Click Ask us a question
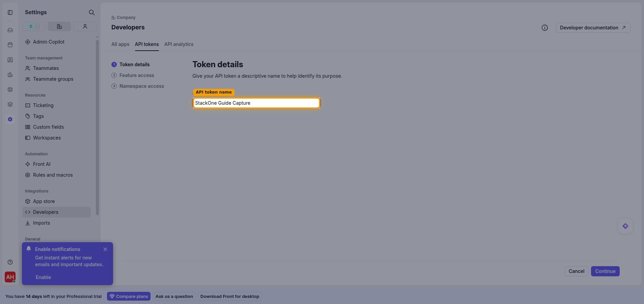Screen dimensions: 644x304 point(174,297)
